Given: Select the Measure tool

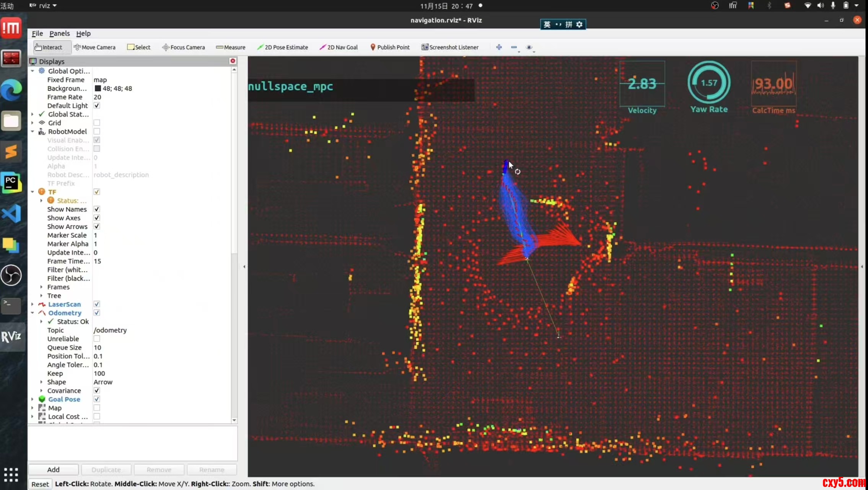Looking at the screenshot, I should [231, 47].
